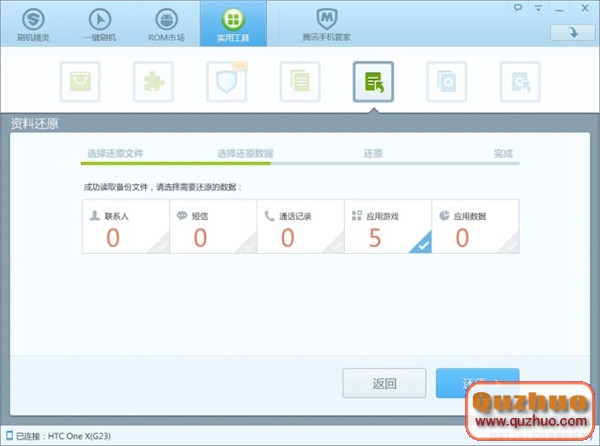Click the 应用数据 pie chart icon
This screenshot has width=600, height=446.
tap(444, 216)
